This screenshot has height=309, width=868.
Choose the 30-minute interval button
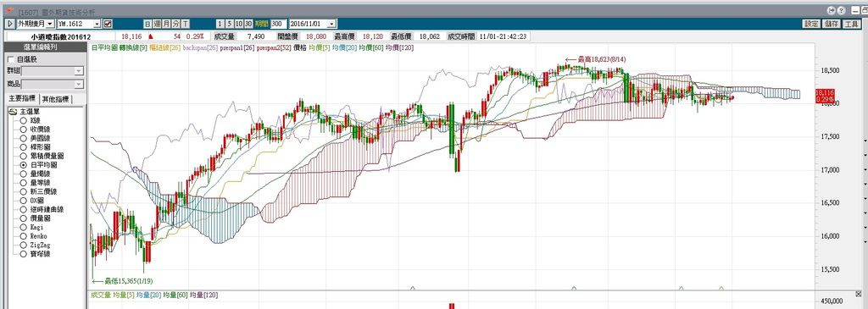pyautogui.click(x=248, y=24)
